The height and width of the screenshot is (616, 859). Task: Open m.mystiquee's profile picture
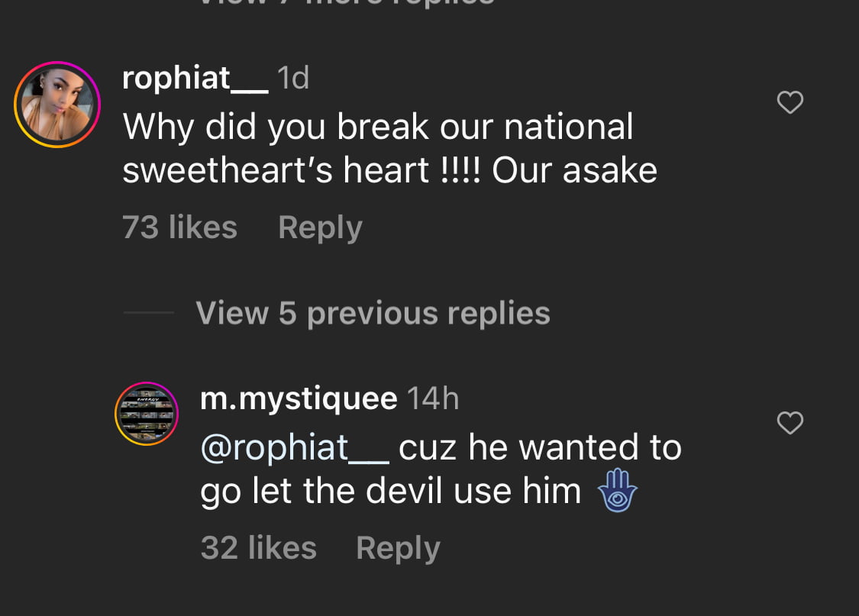coord(146,413)
